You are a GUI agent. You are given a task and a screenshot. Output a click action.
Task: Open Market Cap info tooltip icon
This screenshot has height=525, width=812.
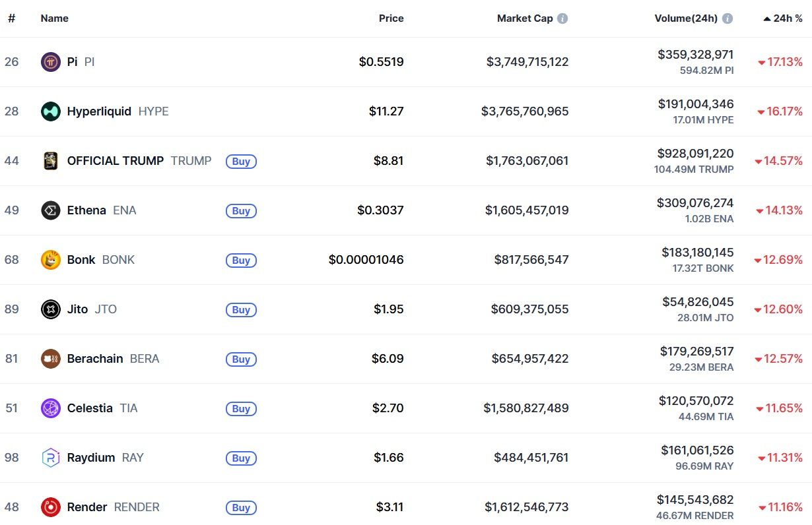click(x=562, y=18)
